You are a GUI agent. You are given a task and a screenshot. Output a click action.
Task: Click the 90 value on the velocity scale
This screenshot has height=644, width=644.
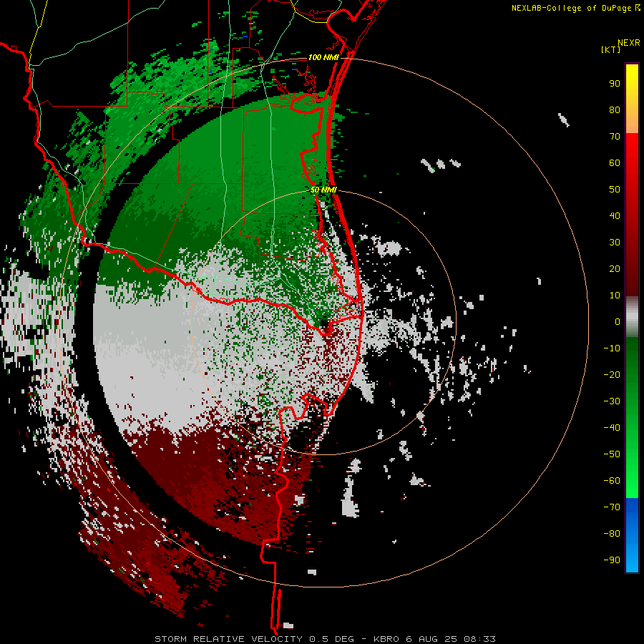615,84
